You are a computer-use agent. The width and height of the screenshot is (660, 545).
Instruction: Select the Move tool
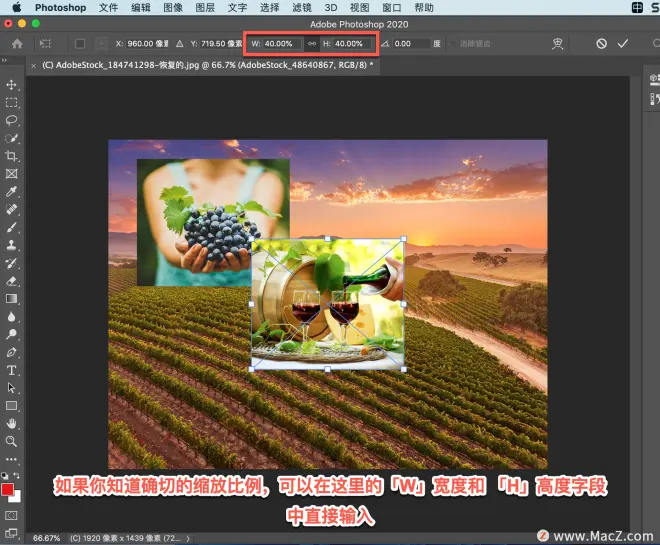point(11,85)
